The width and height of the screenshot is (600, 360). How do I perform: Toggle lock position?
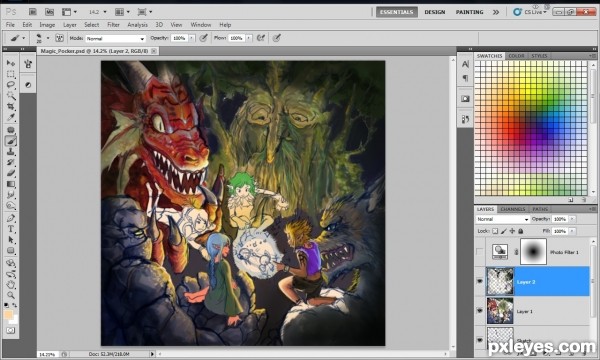[512, 231]
